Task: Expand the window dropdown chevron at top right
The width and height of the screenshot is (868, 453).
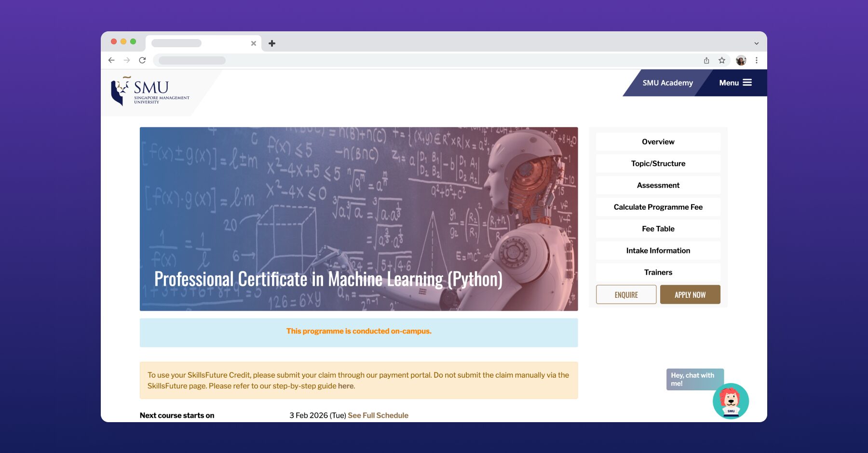Action: tap(755, 42)
